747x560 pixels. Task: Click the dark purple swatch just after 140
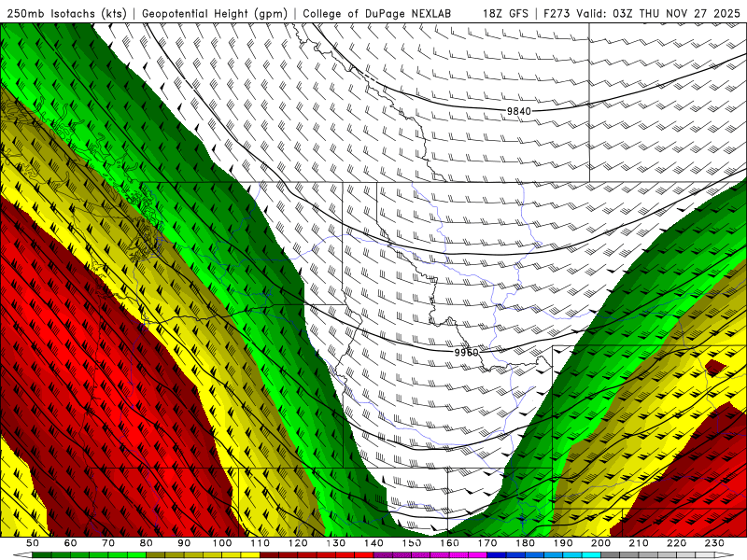pyautogui.click(x=383, y=554)
